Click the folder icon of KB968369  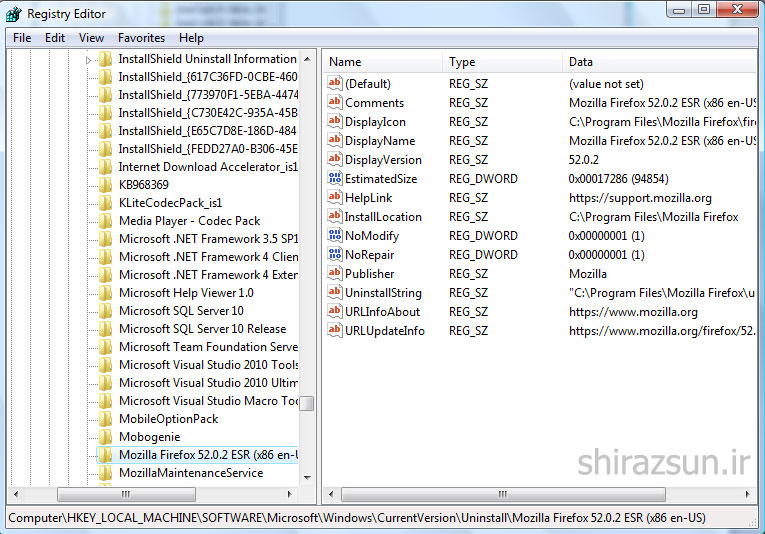click(x=105, y=185)
